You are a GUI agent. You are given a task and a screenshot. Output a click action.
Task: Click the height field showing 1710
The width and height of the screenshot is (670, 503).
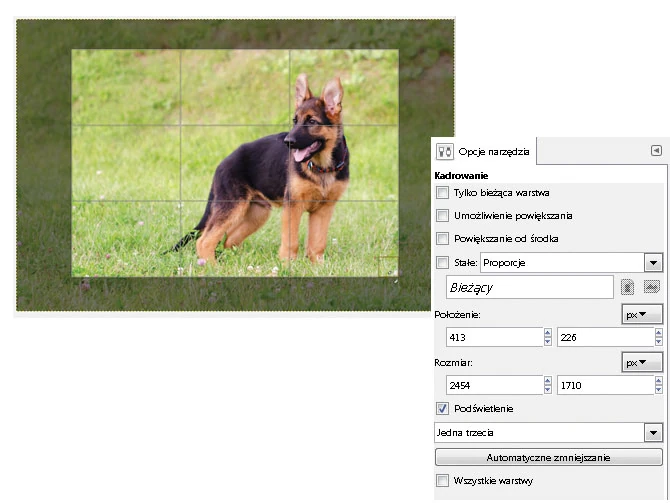pyautogui.click(x=605, y=385)
